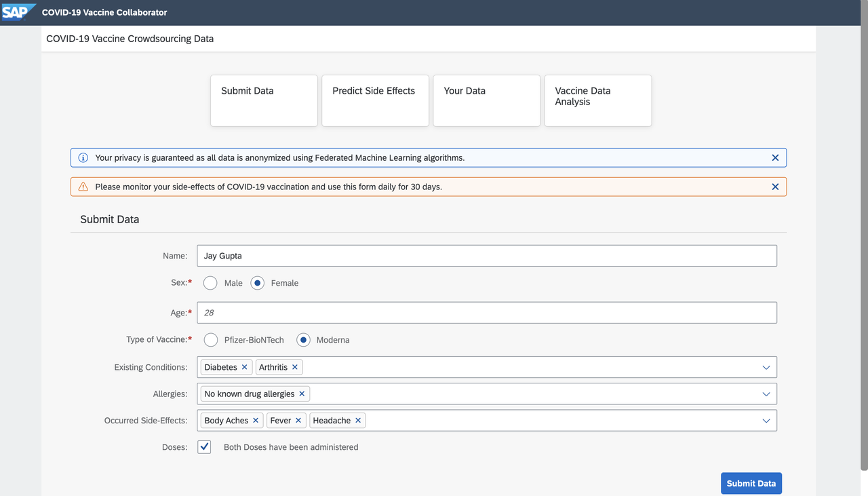Remove the Fever side-effect token

tap(298, 420)
